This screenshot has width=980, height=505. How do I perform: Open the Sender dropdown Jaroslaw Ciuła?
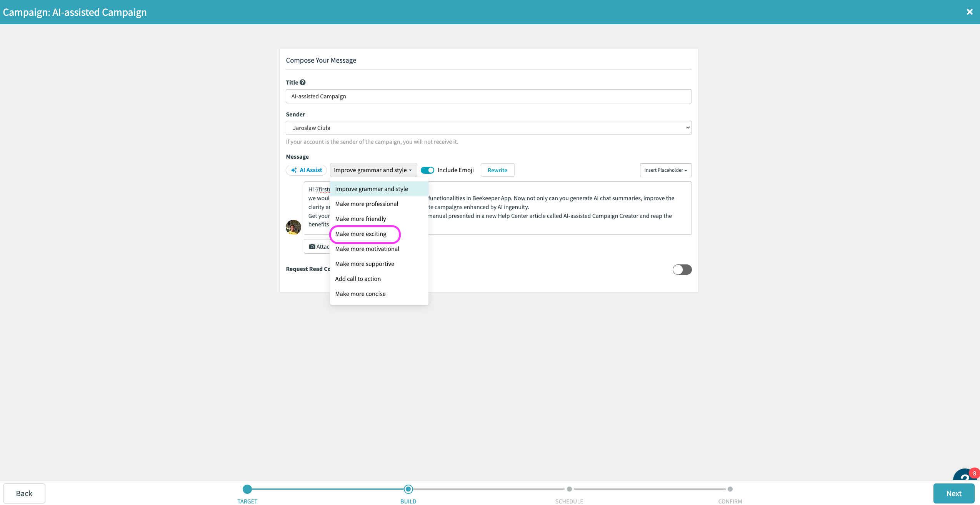pos(488,128)
